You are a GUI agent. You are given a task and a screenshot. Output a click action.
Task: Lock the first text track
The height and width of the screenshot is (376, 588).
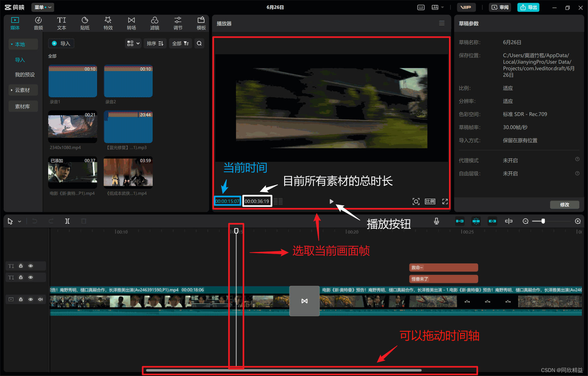(x=21, y=266)
